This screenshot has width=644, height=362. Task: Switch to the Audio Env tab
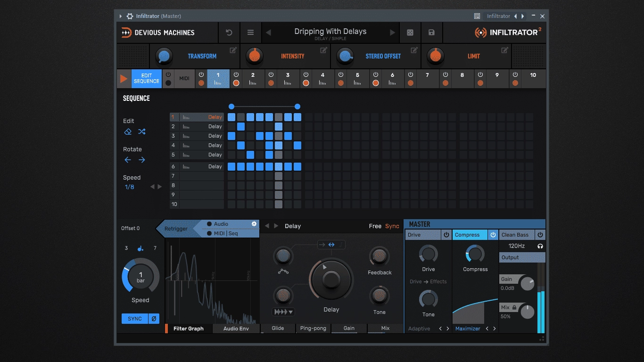pyautogui.click(x=236, y=329)
